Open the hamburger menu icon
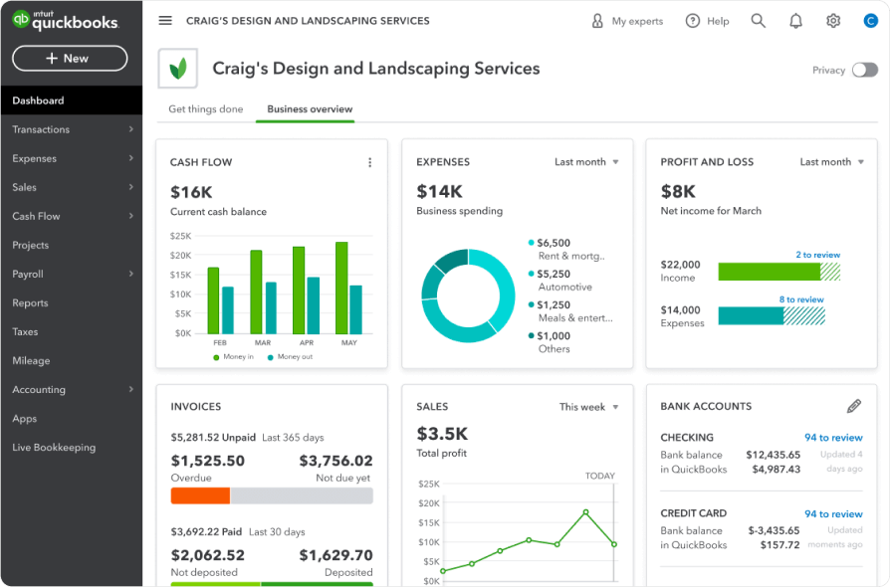This screenshot has width=890, height=588. pos(165,21)
